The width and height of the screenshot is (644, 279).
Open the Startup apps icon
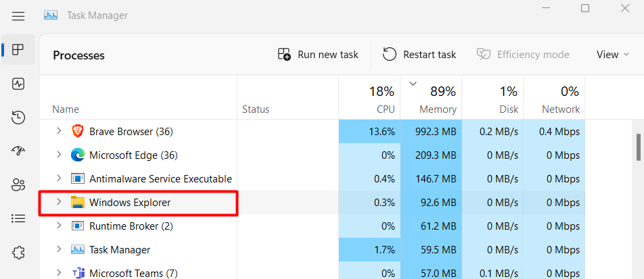coord(18,151)
